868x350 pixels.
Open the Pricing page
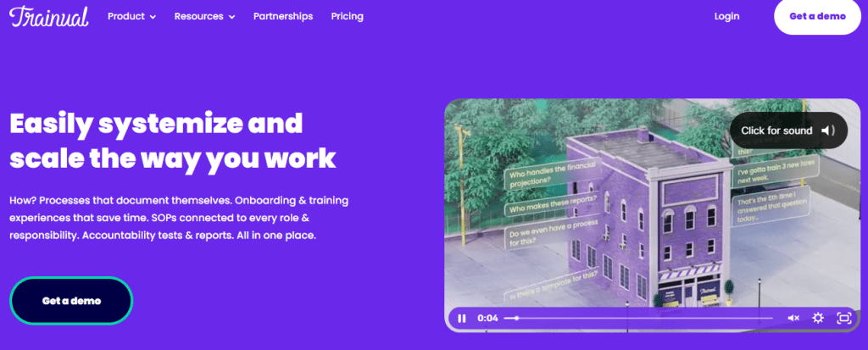tap(347, 17)
